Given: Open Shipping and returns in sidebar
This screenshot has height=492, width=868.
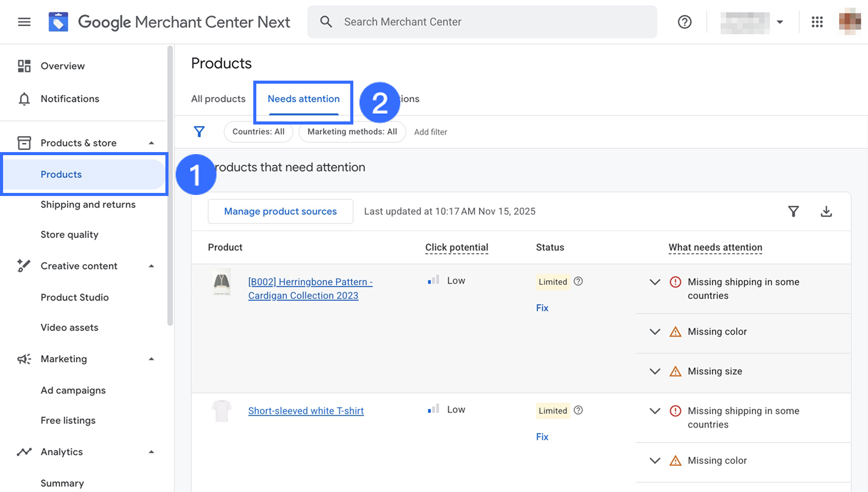Looking at the screenshot, I should (x=88, y=205).
